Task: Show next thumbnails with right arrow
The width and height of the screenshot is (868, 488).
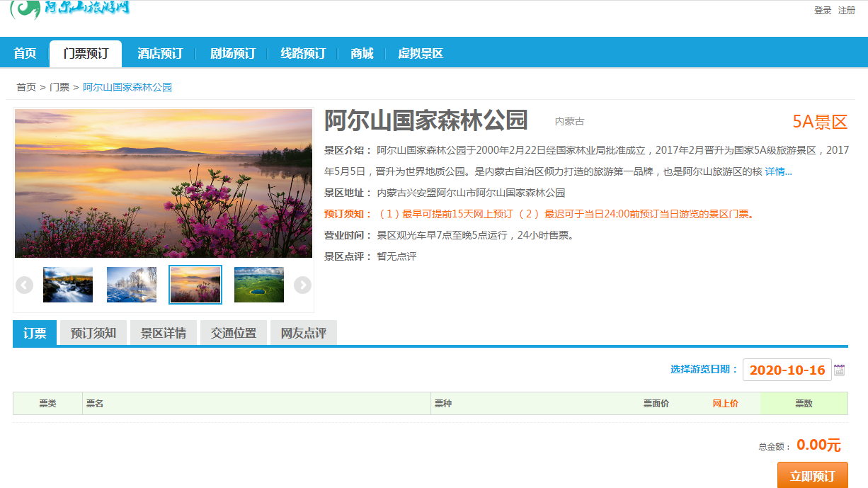Action: (x=302, y=285)
